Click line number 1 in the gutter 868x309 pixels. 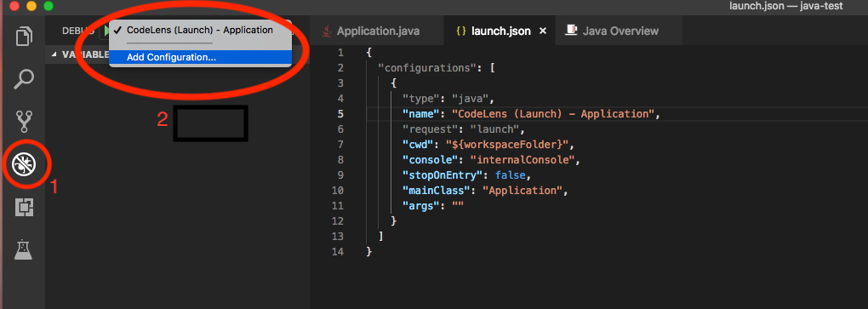click(x=340, y=53)
